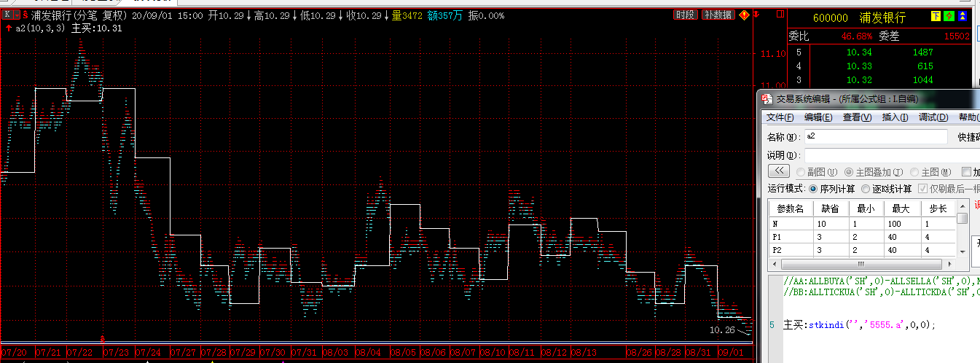Open 文件(F) menu in formula editor
Image resolution: width=980 pixels, height=363 pixels.
click(x=780, y=117)
